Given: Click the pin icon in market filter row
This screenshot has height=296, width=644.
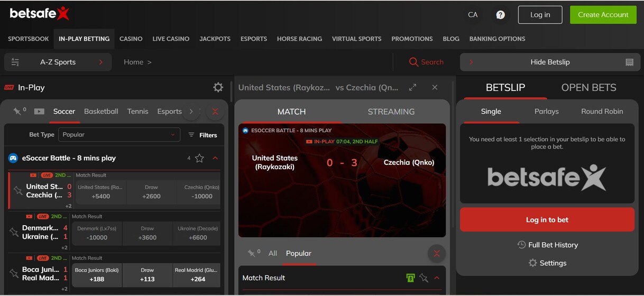Looking at the screenshot, I should click(x=252, y=253).
